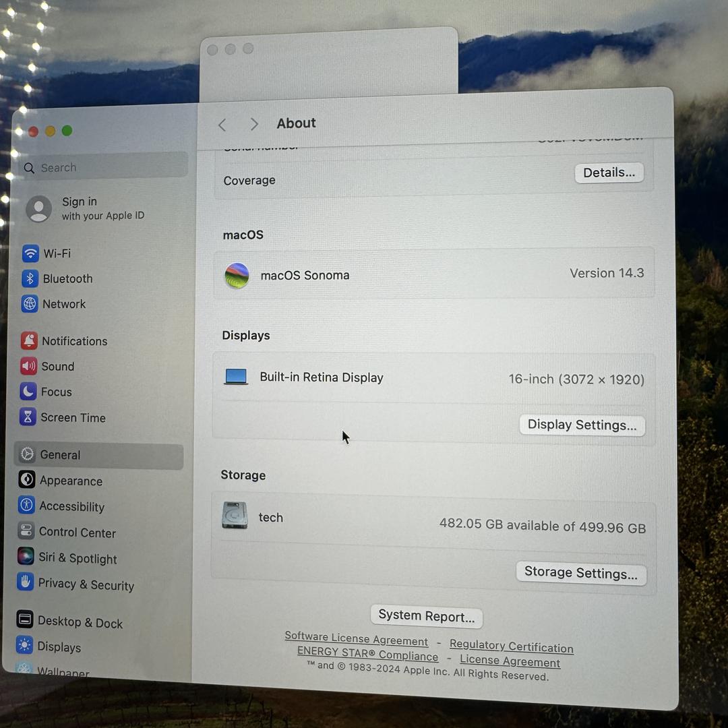Screen dimensions: 728x728
Task: Click the tech volume name
Action: (271, 517)
